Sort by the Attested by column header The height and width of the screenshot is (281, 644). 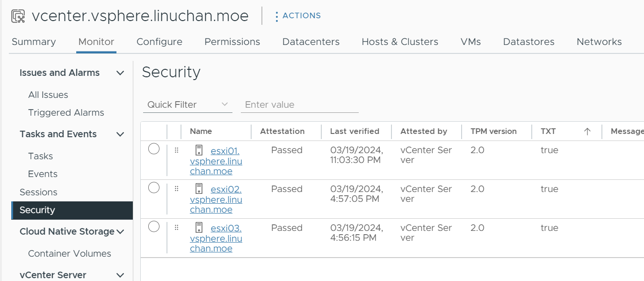(424, 131)
